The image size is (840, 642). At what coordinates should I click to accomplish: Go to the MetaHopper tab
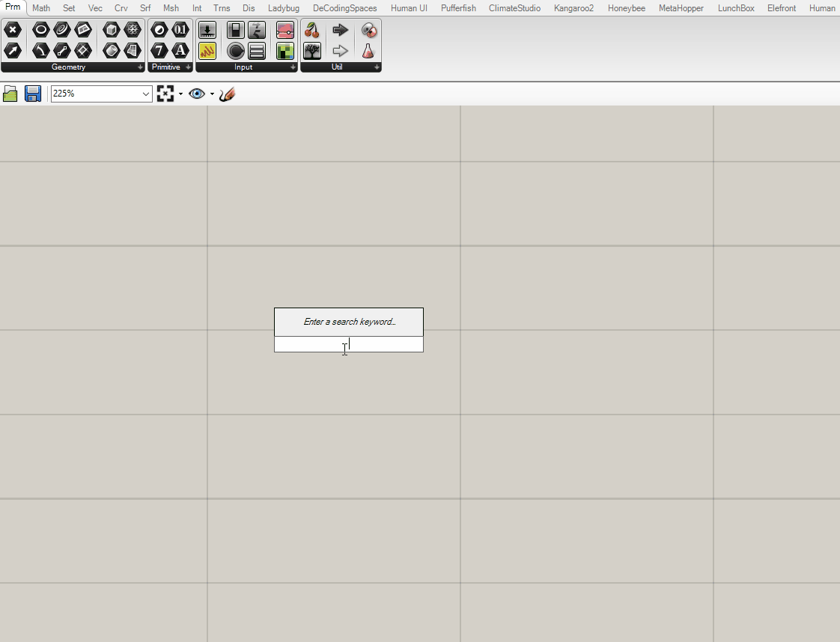[681, 8]
